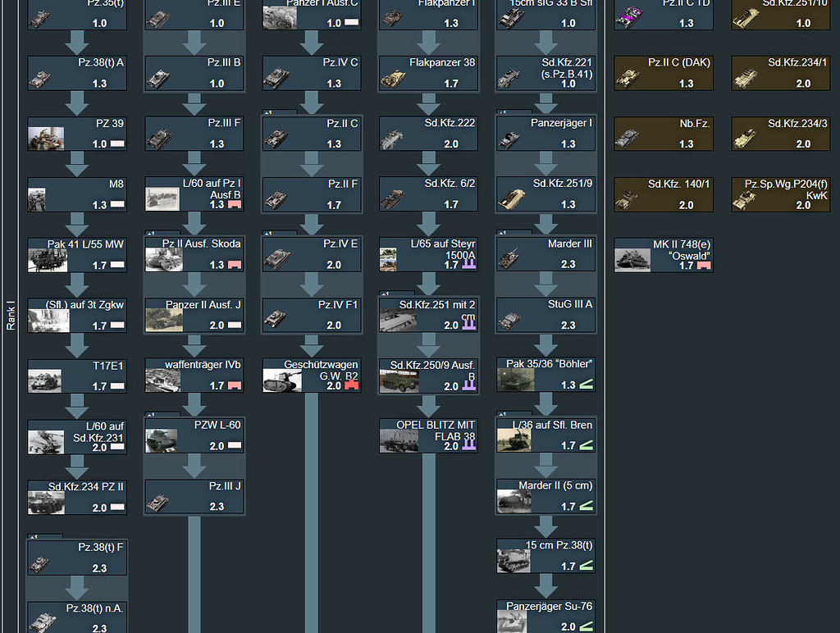Open the T17E1 vehicle card
This screenshot has width=840, height=633.
click(x=76, y=376)
